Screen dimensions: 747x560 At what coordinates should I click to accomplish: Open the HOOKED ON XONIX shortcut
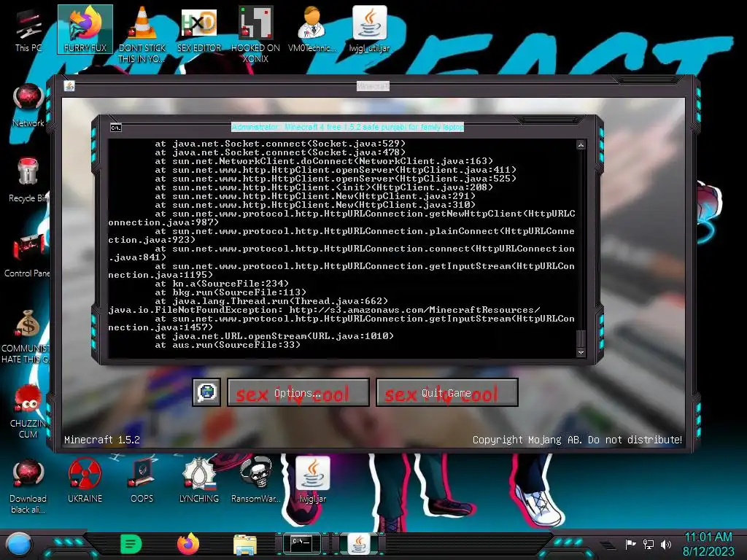tap(255, 34)
